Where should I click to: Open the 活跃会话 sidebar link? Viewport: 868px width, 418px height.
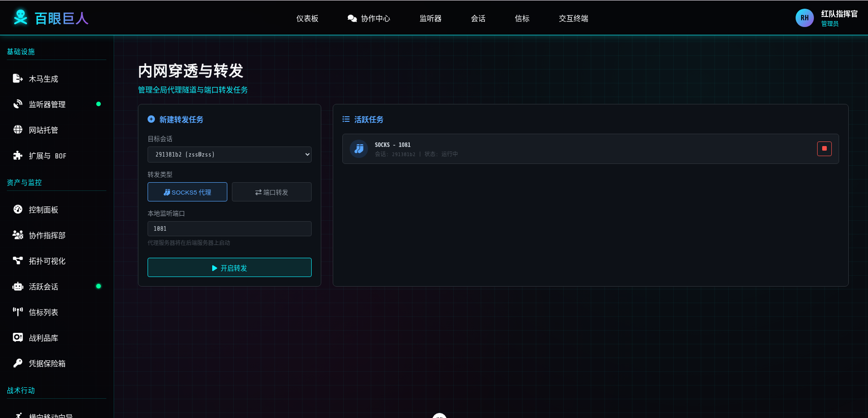coord(44,287)
